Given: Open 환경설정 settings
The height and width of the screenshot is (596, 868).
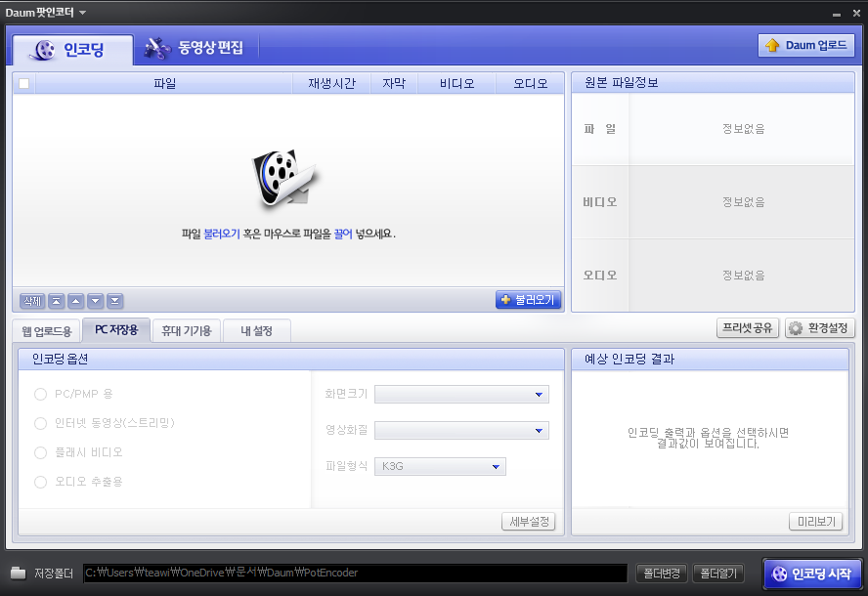Looking at the screenshot, I should 819,328.
